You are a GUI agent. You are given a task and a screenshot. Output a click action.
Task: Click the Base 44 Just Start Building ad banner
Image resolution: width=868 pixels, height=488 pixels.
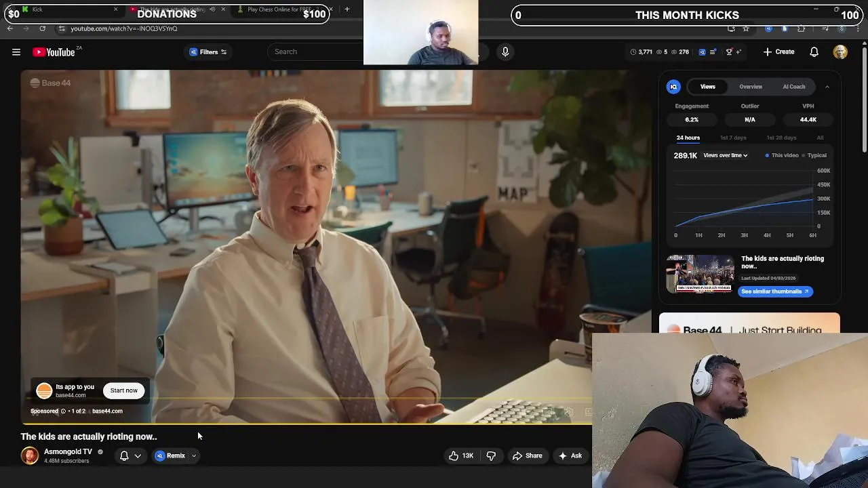pos(749,324)
